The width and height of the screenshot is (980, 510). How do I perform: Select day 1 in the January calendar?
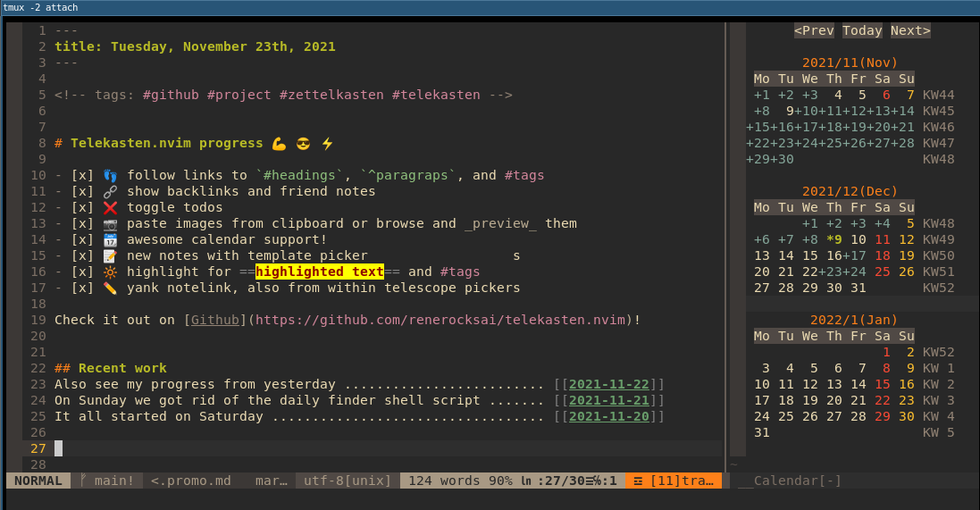coord(886,353)
